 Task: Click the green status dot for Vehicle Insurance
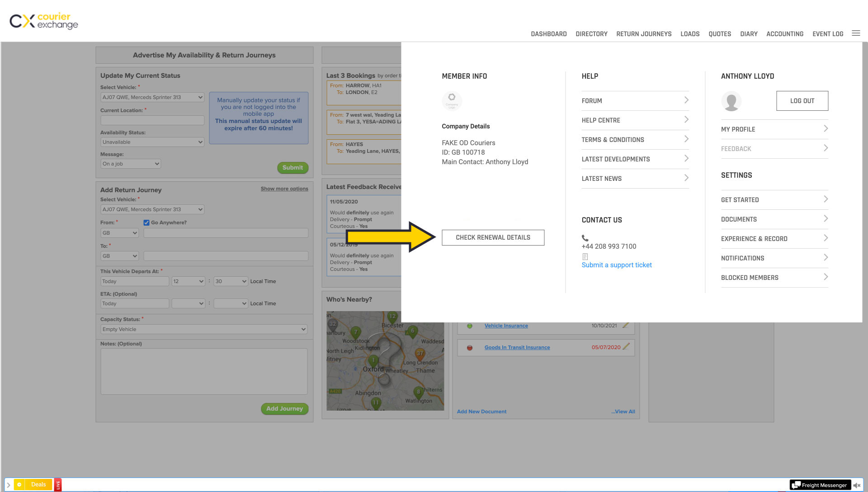pyautogui.click(x=470, y=326)
